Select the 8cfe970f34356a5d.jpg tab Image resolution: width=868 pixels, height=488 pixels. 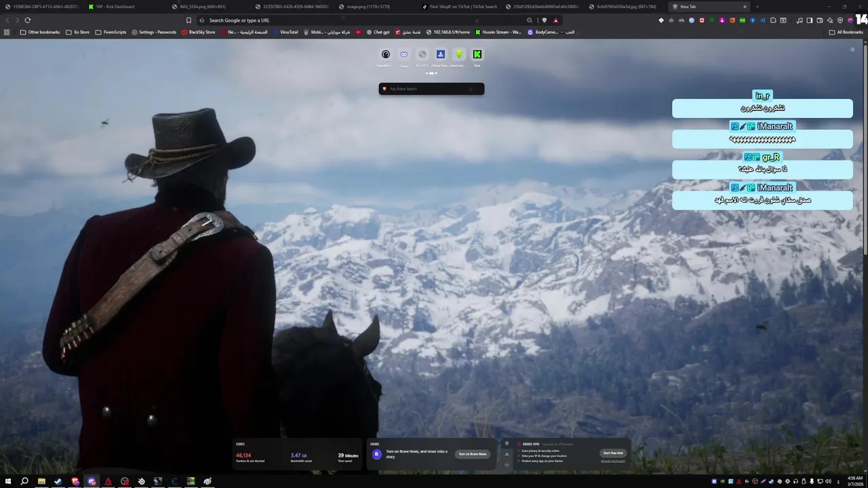point(625,7)
